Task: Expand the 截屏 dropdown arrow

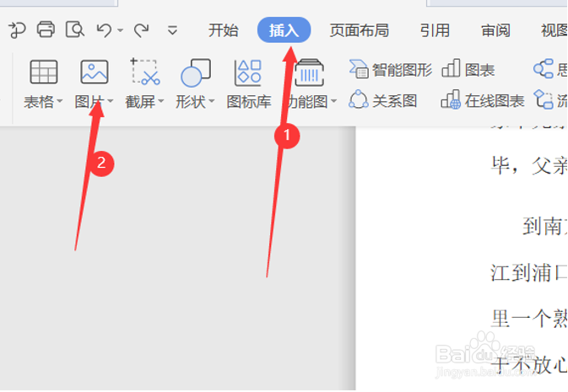Action: [161, 101]
